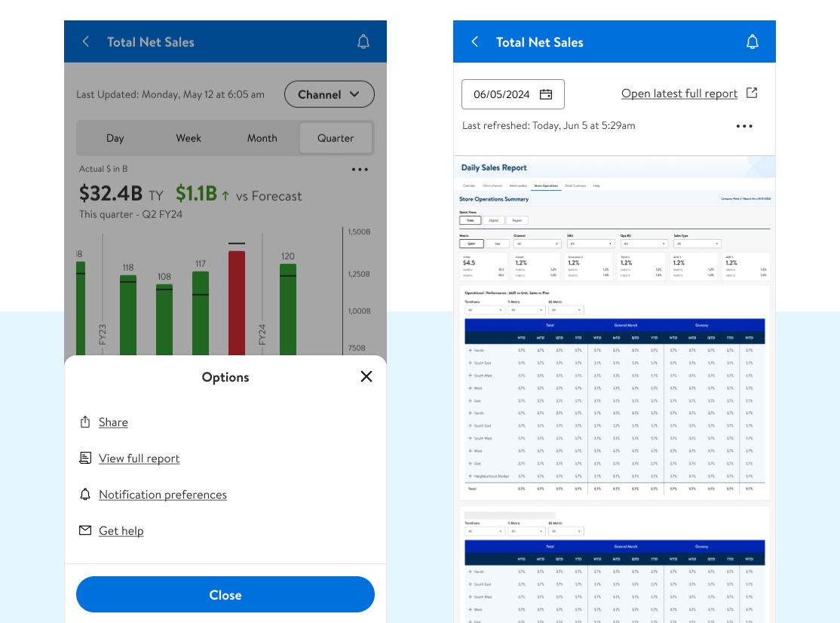Open the Store Operations report tab
This screenshot has width=840, height=623.
[546, 186]
